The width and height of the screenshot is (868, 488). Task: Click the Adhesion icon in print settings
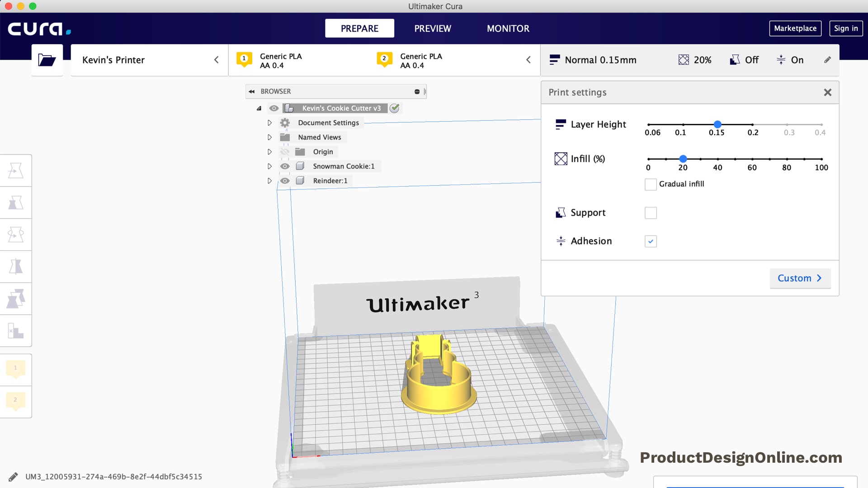pos(561,241)
